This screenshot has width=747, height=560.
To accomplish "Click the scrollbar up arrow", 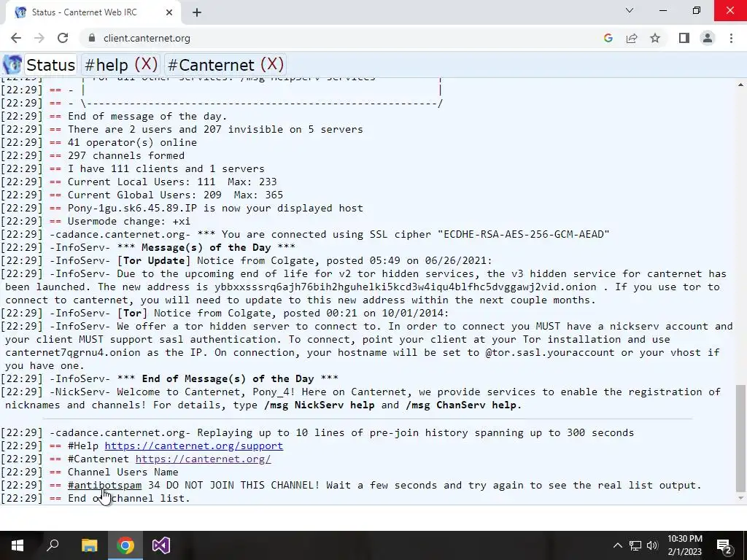I will pyautogui.click(x=740, y=85).
